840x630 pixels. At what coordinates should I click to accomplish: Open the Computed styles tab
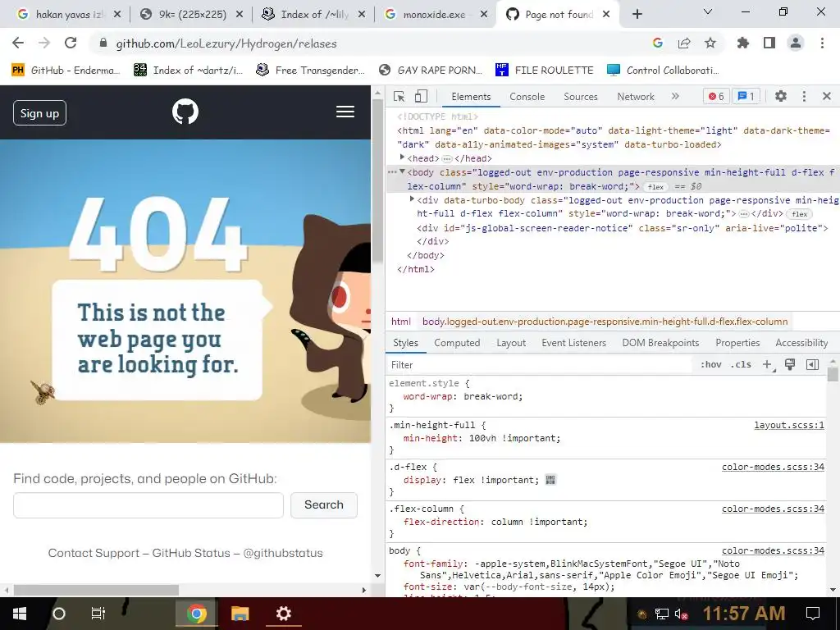click(x=457, y=343)
